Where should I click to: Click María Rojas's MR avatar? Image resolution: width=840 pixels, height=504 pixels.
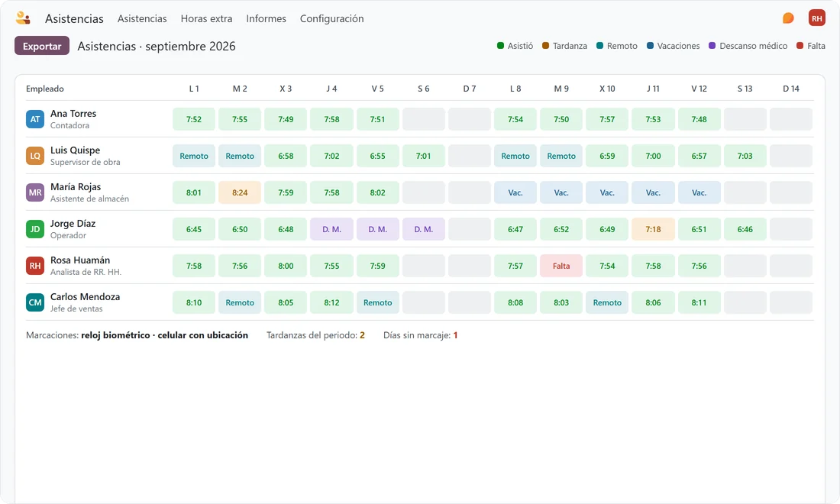[35, 192]
